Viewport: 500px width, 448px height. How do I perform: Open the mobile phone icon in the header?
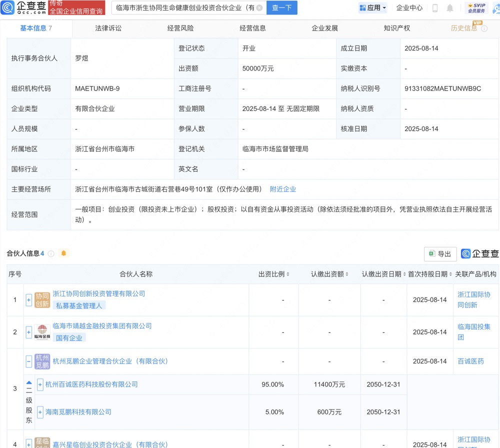[x=435, y=8]
